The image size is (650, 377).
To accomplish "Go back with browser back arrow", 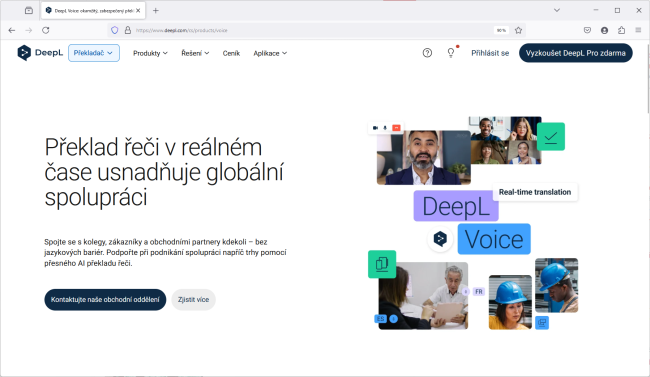I will point(12,30).
